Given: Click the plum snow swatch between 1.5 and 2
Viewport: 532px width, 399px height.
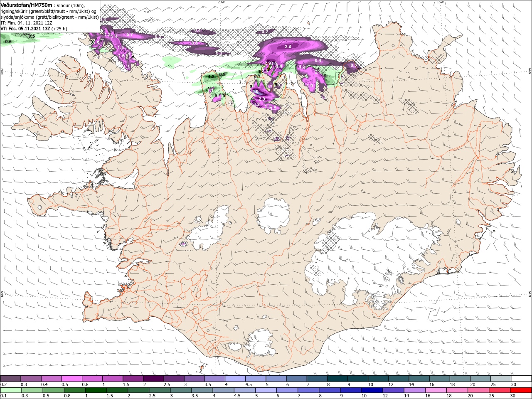Looking at the screenshot, I should coord(133,379).
